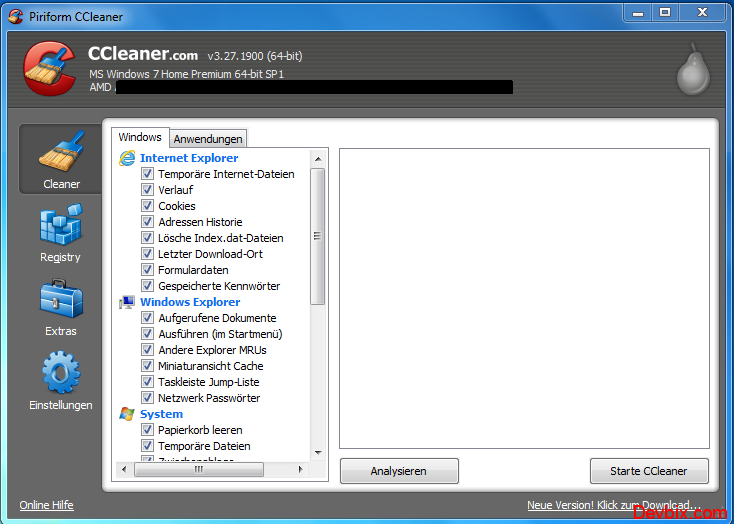Uncheck Papierkorb leeren checkbox
The width and height of the screenshot is (734, 524).
[x=147, y=429]
